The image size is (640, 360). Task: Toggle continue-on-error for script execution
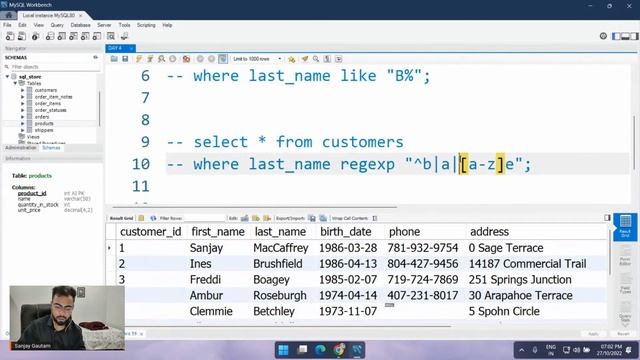186,59
